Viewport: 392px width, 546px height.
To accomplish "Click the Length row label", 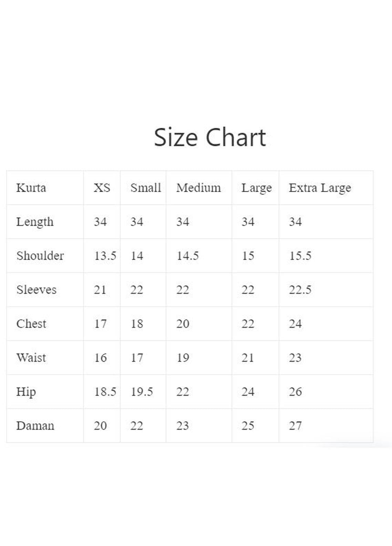I will 35,222.
